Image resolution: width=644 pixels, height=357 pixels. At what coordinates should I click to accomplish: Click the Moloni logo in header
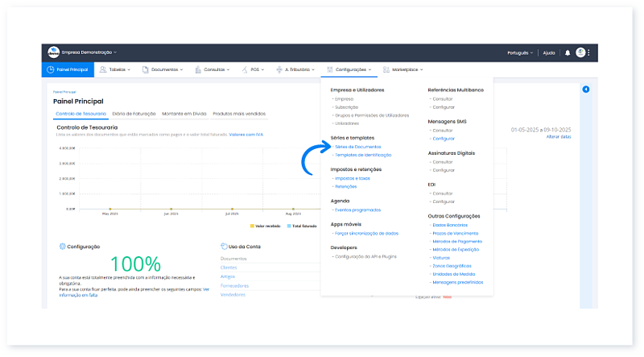53,52
